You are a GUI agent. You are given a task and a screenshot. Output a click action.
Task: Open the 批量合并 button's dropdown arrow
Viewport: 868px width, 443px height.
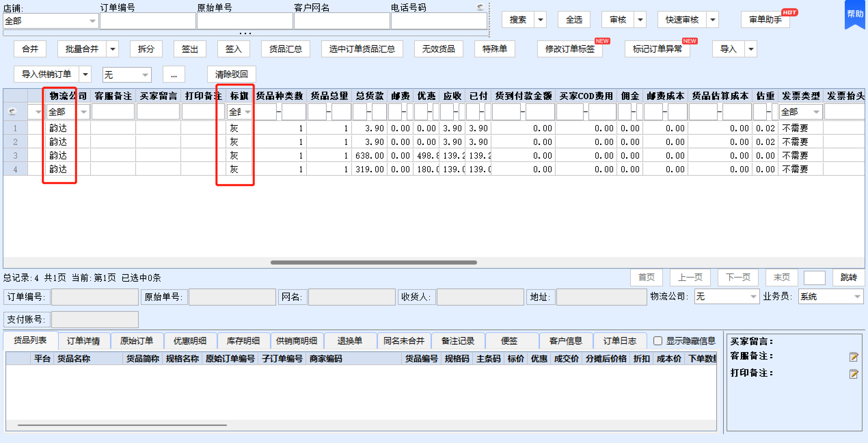click(x=112, y=49)
